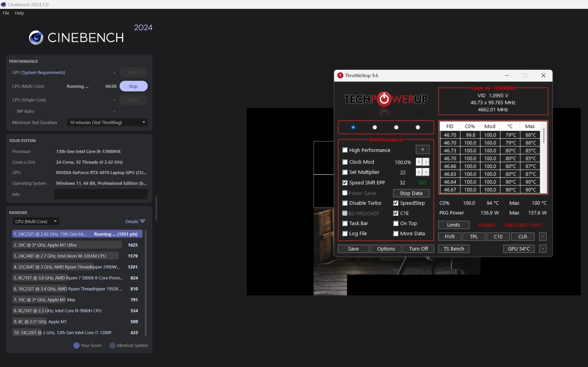
Task: Click the plus button beside High Performance
Action: coord(423,150)
